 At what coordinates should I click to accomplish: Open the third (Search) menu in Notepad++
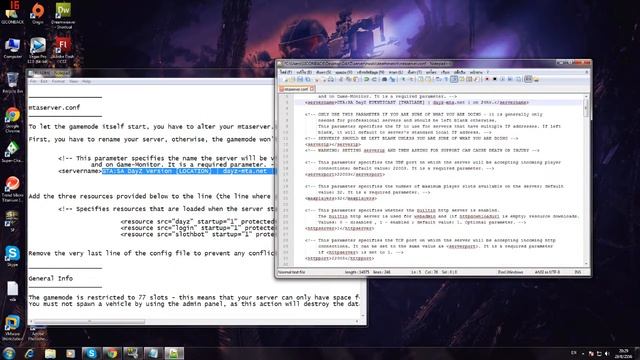323,72
